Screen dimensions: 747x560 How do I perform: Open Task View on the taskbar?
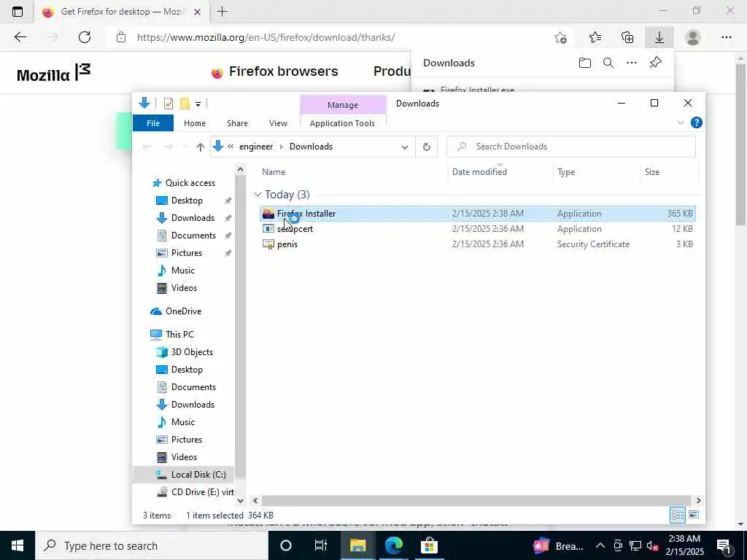click(321, 545)
